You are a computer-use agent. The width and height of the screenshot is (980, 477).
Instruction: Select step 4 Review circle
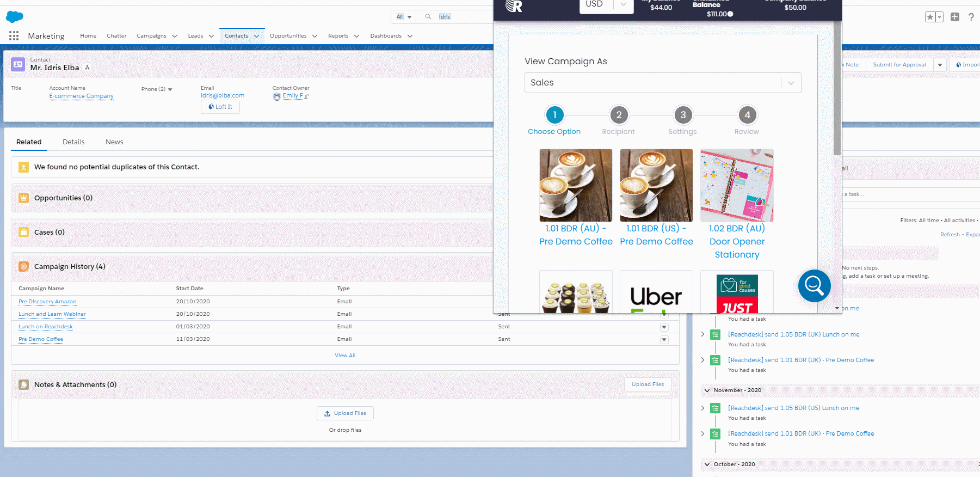point(747,115)
